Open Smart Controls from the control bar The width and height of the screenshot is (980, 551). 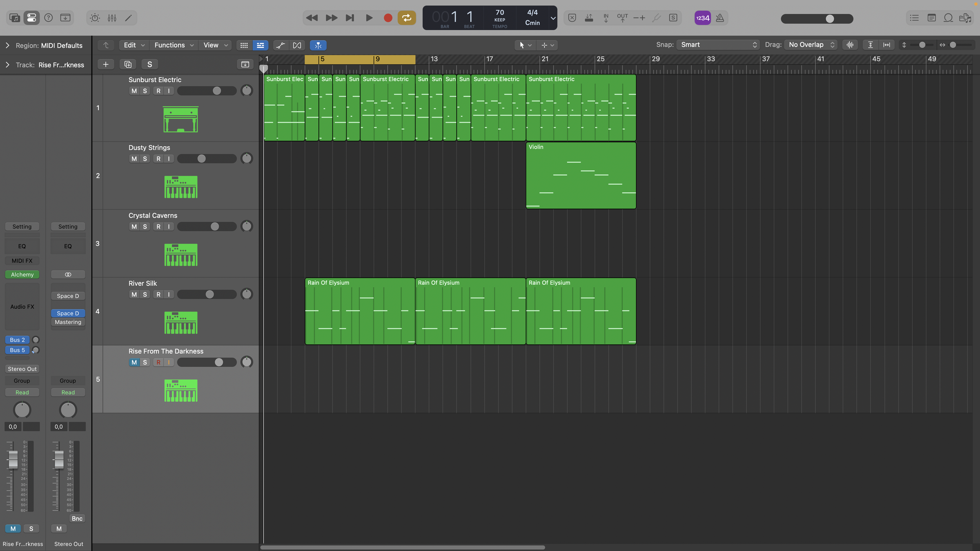(95, 18)
